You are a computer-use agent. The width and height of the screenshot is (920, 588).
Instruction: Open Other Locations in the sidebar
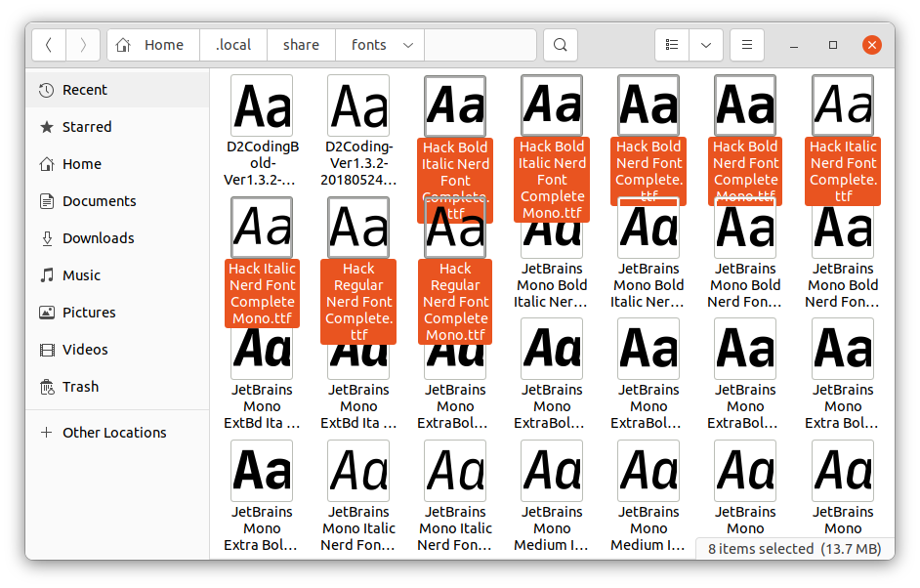pos(117,433)
